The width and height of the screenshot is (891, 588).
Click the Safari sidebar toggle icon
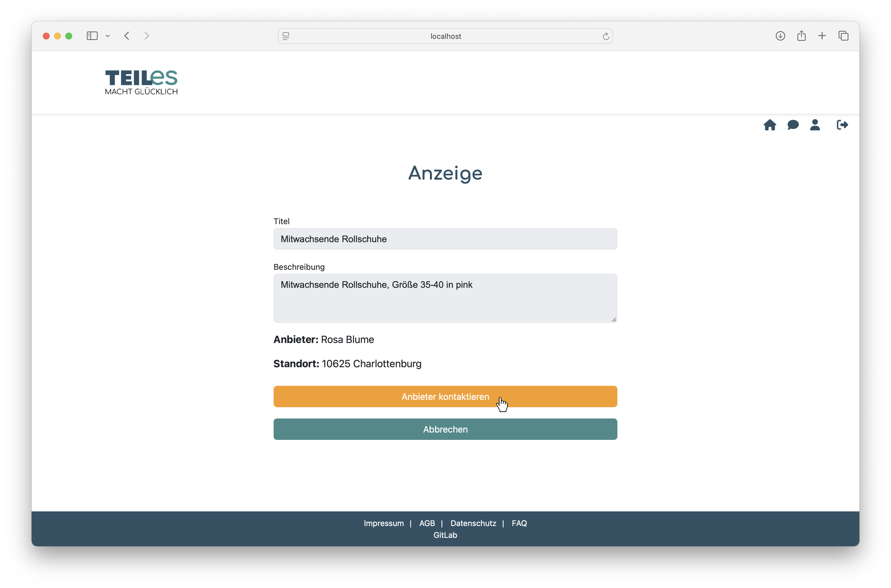(92, 36)
